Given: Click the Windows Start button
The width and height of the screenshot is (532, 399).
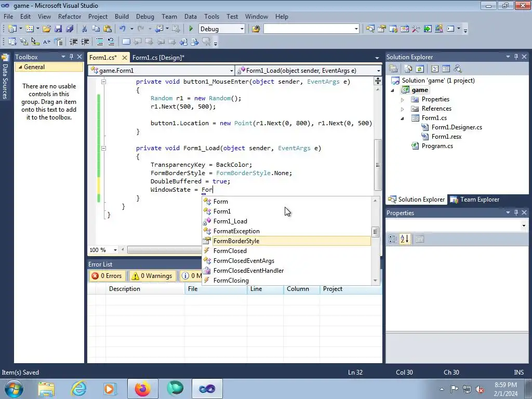Looking at the screenshot, I should [14, 389].
